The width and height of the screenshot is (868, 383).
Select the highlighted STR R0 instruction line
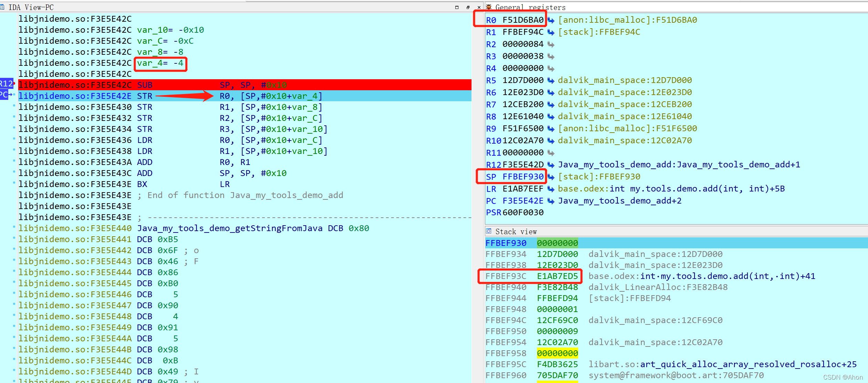point(245,96)
